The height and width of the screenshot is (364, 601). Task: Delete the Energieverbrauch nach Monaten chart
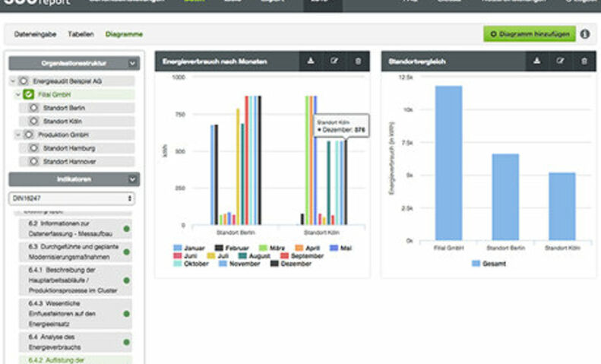pos(357,61)
